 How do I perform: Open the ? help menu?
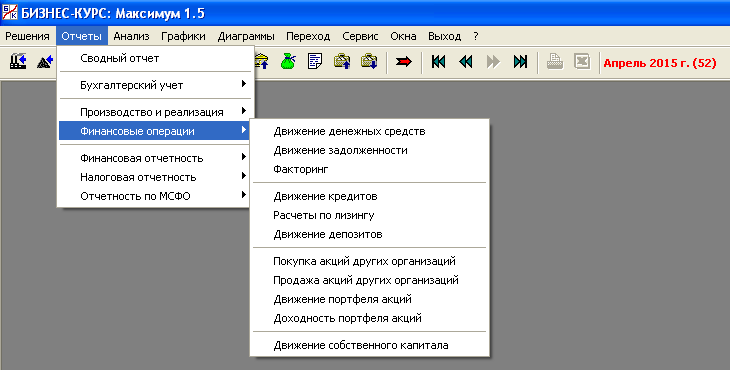pos(476,36)
